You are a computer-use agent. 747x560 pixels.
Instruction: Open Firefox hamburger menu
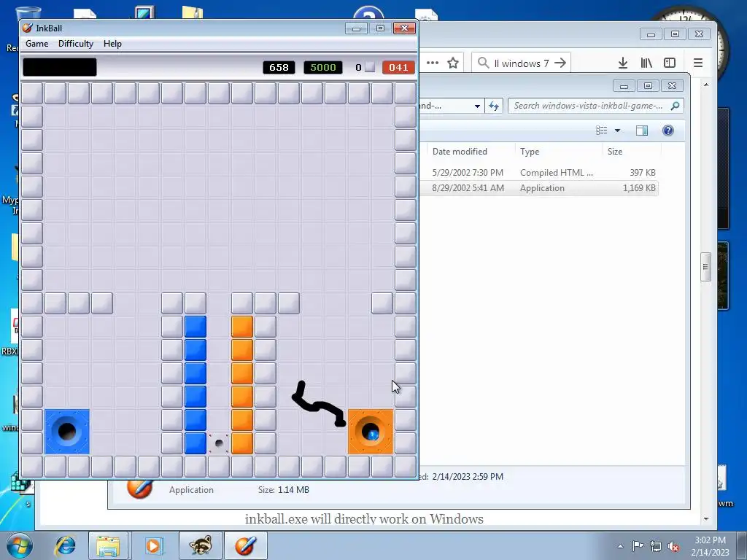[x=698, y=63]
